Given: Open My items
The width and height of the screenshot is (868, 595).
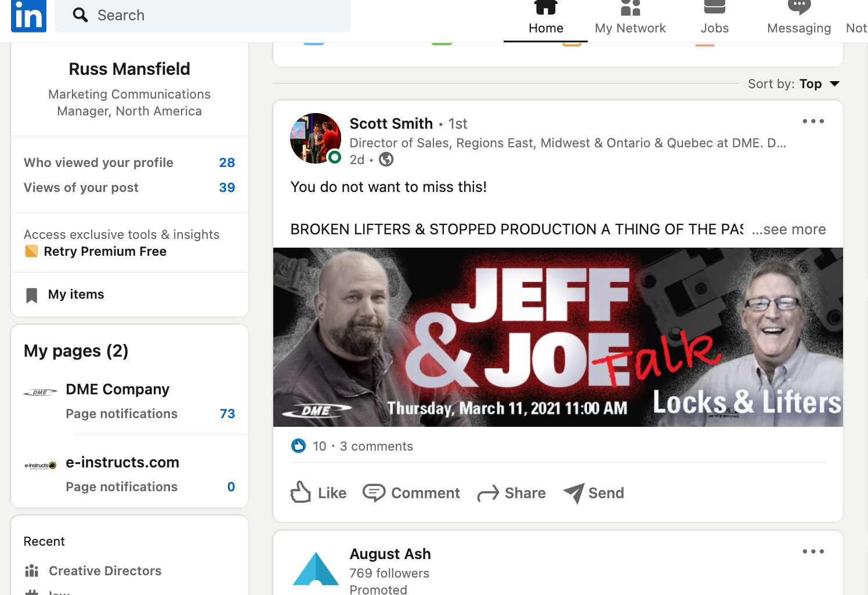Looking at the screenshot, I should [76, 294].
